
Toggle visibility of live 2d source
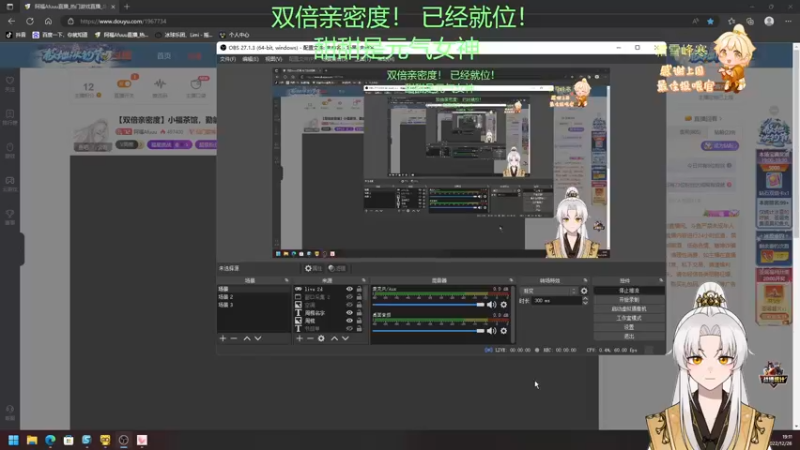[349, 289]
